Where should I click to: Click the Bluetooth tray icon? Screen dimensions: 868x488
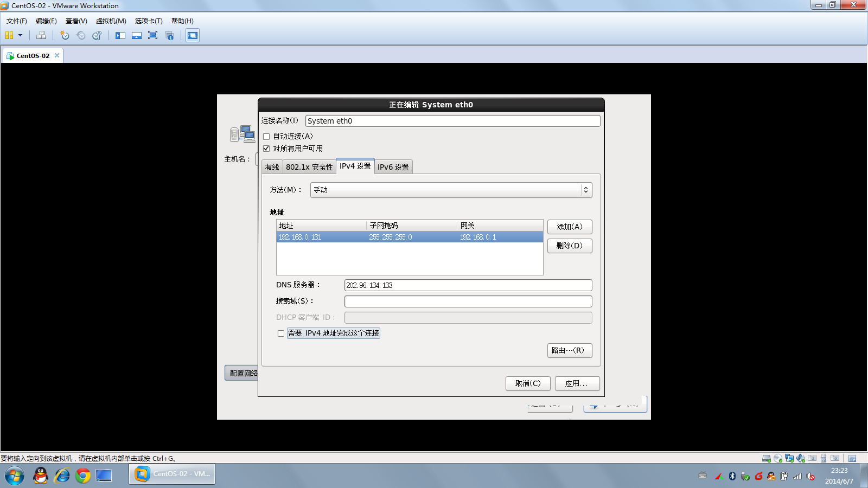732,476
